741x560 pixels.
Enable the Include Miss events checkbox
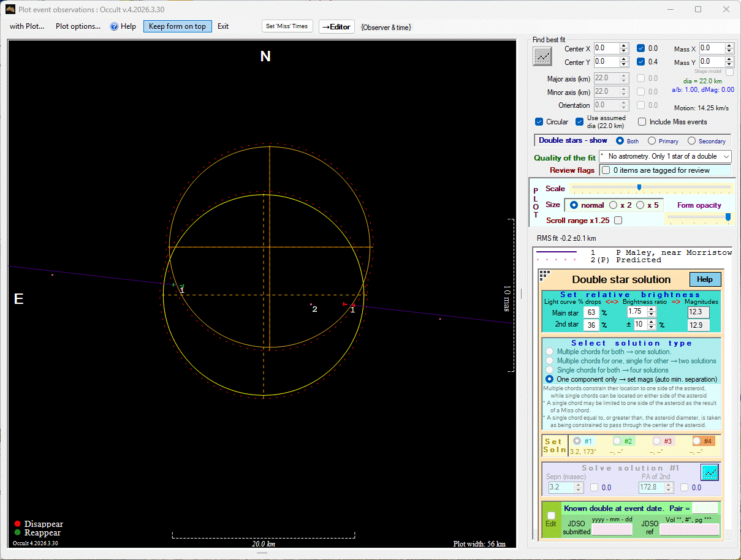[x=642, y=121]
